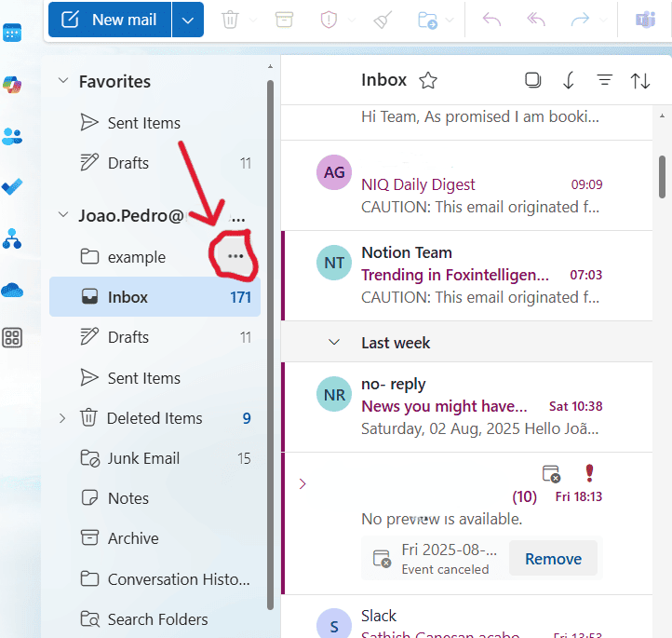Click the Sweep broom icon
This screenshot has height=638, width=672.
383,20
